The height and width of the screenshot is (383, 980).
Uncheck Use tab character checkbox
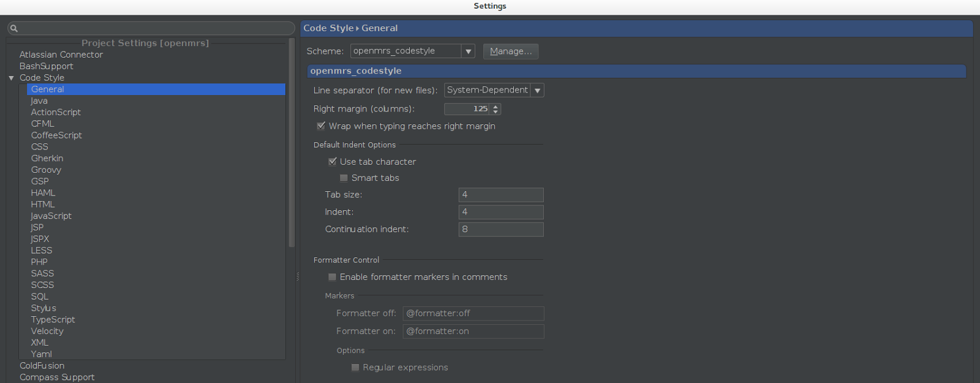tap(333, 162)
